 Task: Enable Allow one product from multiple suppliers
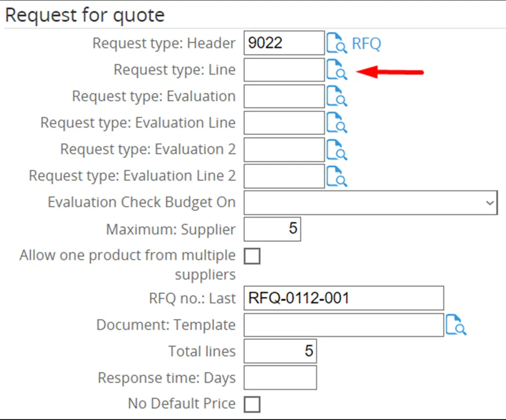252,256
